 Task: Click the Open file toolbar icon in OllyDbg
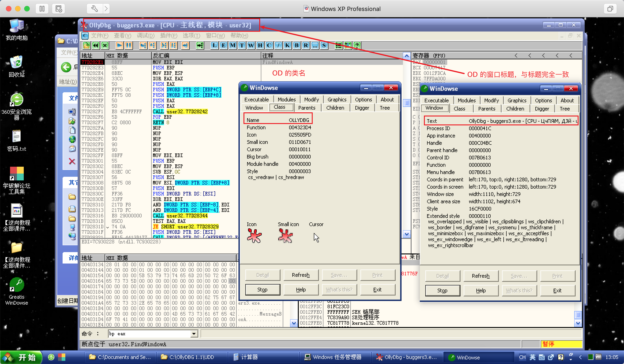point(86,45)
